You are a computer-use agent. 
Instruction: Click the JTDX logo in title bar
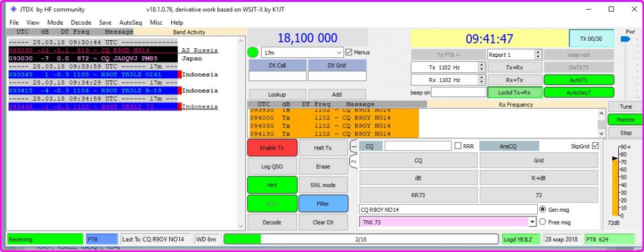(x=13, y=10)
